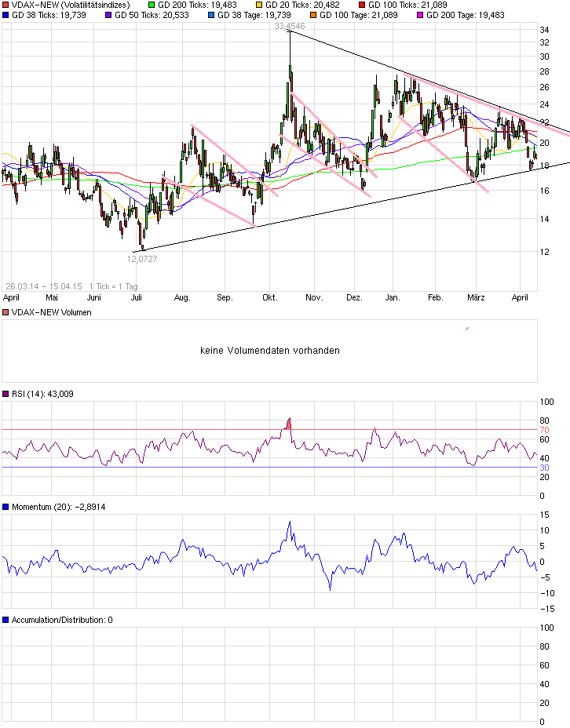570x728 pixels.
Task: Click the magenta GD 200 Tage swatch
Action: (420, 16)
